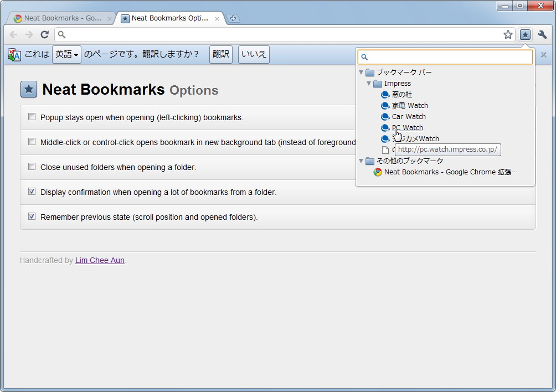Enable 'Popup stays open when opening bookmarks'
Image resolution: width=556 pixels, height=392 pixels.
coord(32,116)
